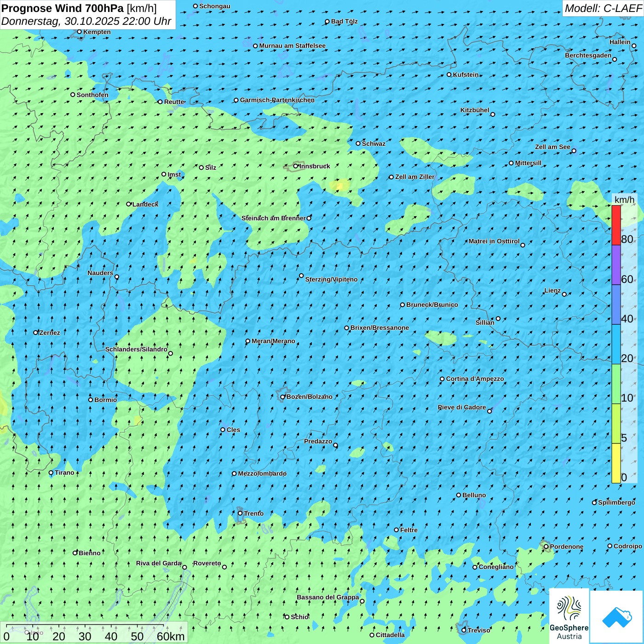Click the 'Cles' label
644x644 pixels.
click(234, 430)
